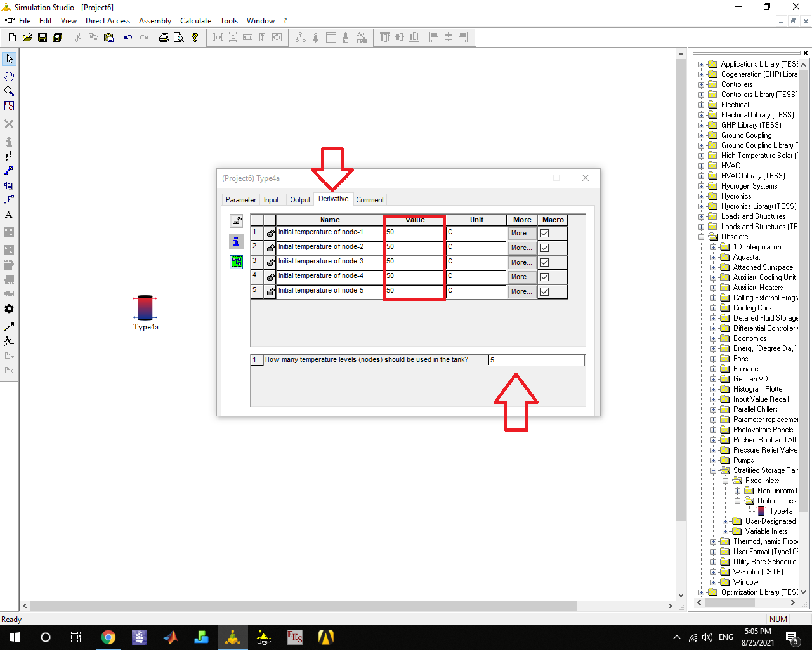Collapse the Obsolete folder
The image size is (812, 650).
(702, 237)
